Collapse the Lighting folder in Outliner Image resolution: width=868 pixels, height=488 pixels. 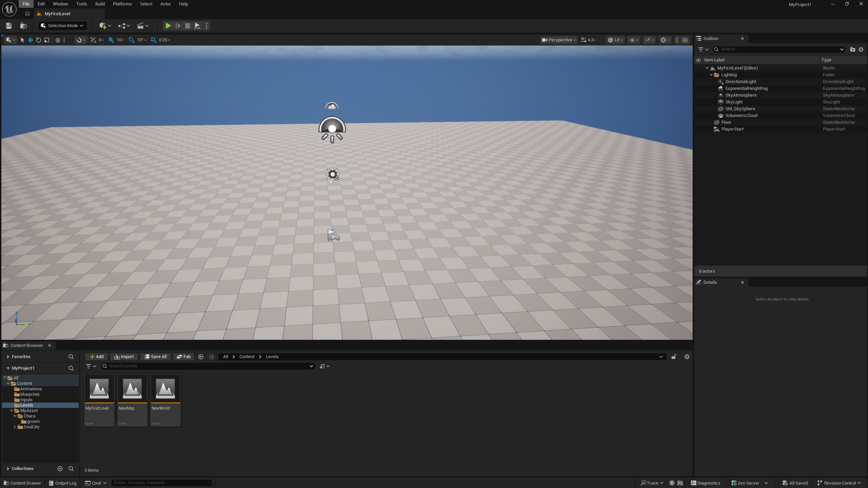[711, 75]
